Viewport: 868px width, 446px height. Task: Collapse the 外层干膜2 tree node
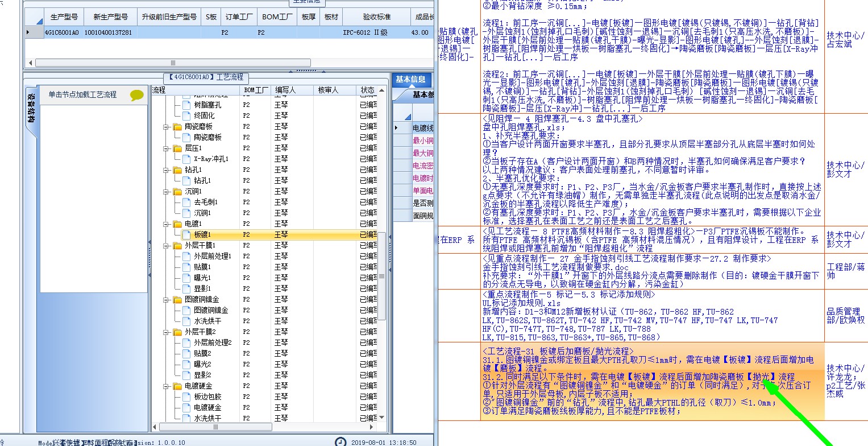[x=166, y=332]
